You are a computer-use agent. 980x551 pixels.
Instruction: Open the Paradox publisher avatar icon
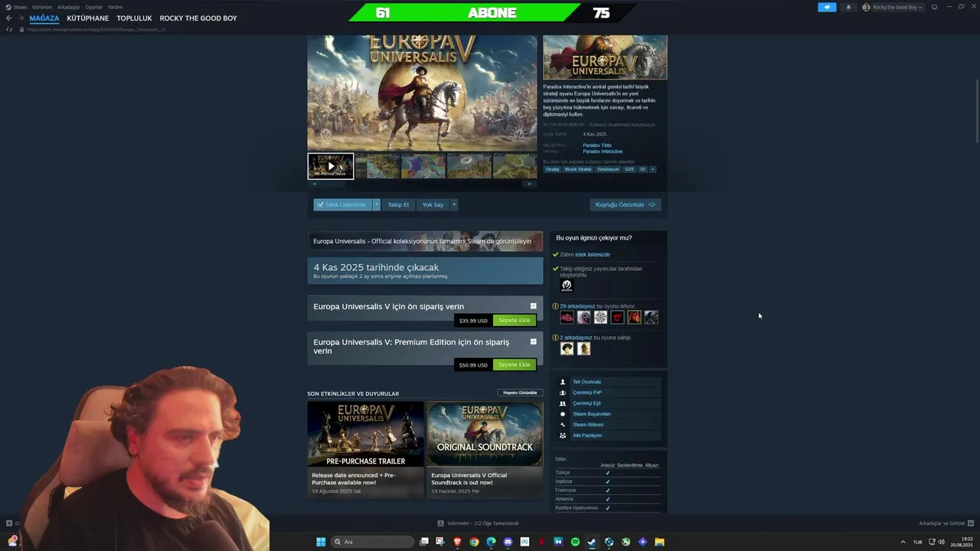(567, 285)
